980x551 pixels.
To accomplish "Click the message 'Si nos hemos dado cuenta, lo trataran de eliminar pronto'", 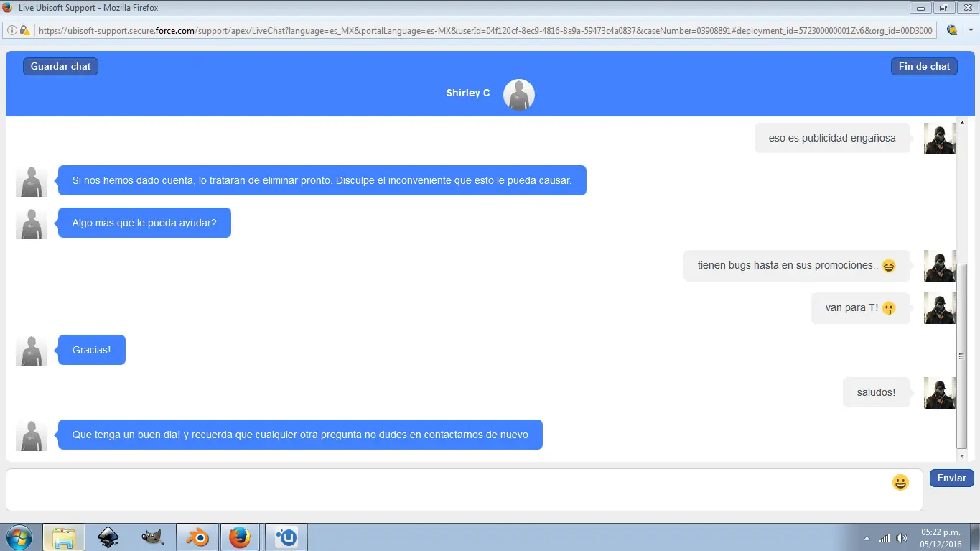I will coord(322,180).
